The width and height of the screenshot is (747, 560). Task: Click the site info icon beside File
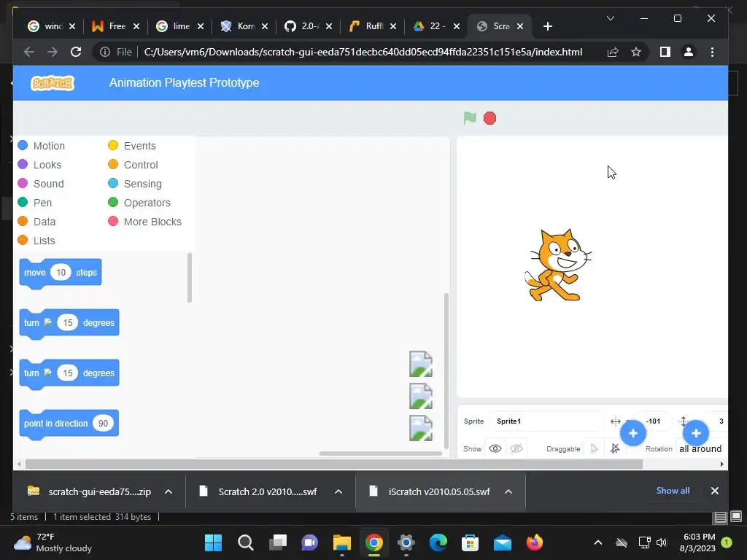[105, 52]
